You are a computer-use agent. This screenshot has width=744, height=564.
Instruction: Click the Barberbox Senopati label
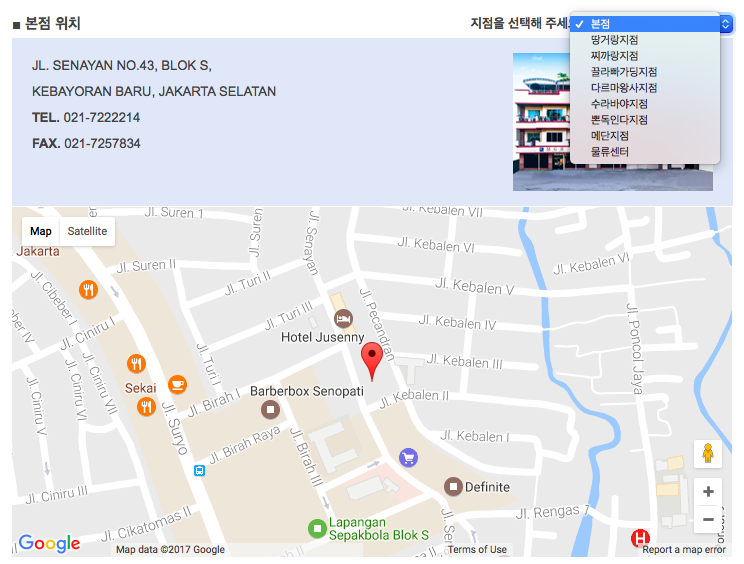click(307, 391)
